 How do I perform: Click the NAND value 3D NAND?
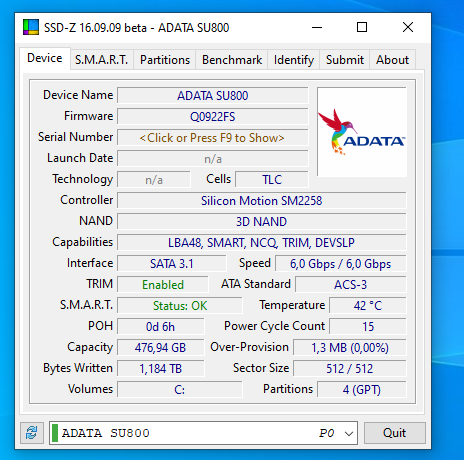[x=262, y=222]
